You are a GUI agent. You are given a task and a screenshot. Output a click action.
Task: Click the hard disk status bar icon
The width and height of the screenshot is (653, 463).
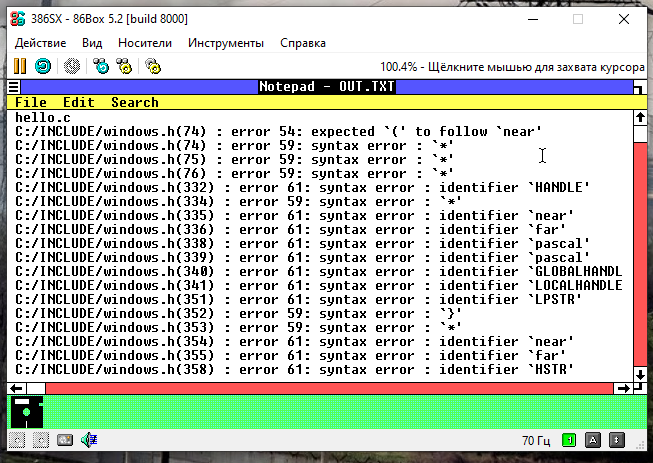(64, 439)
